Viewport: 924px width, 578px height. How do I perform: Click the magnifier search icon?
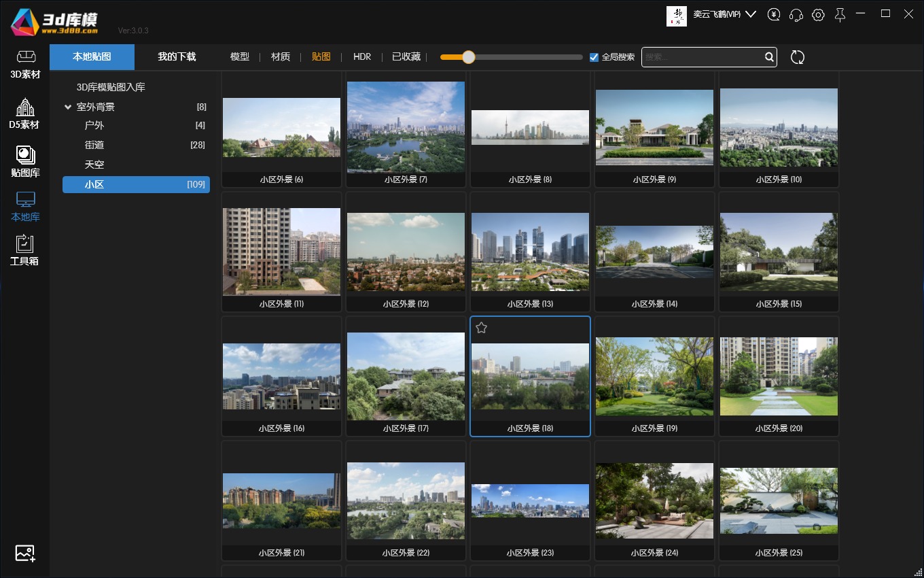769,57
